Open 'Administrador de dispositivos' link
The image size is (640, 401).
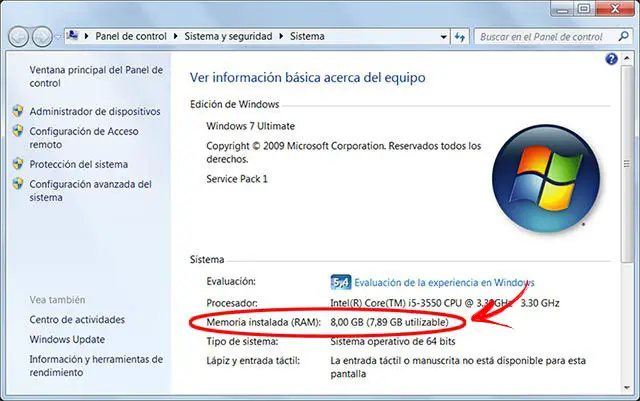point(95,111)
